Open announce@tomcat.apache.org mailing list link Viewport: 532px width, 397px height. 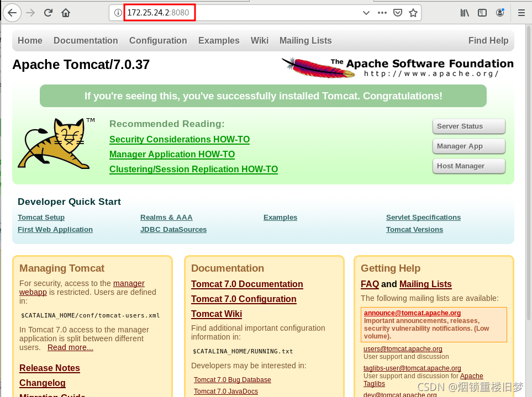[412, 313]
